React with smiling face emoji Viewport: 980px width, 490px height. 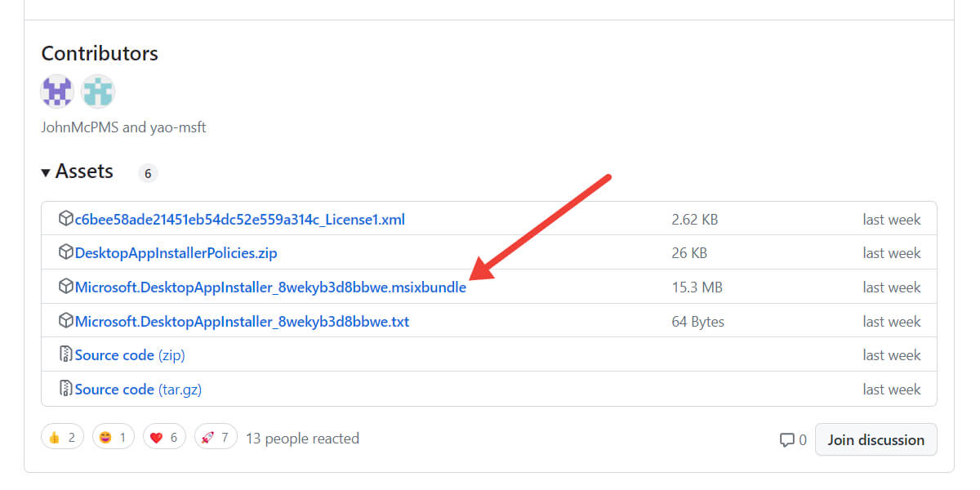click(114, 438)
